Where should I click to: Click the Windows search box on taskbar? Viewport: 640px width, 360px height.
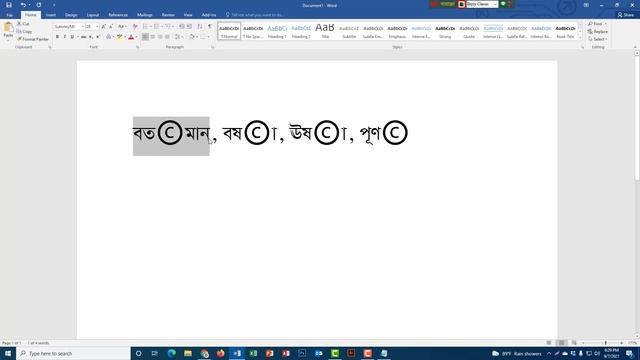[73, 353]
